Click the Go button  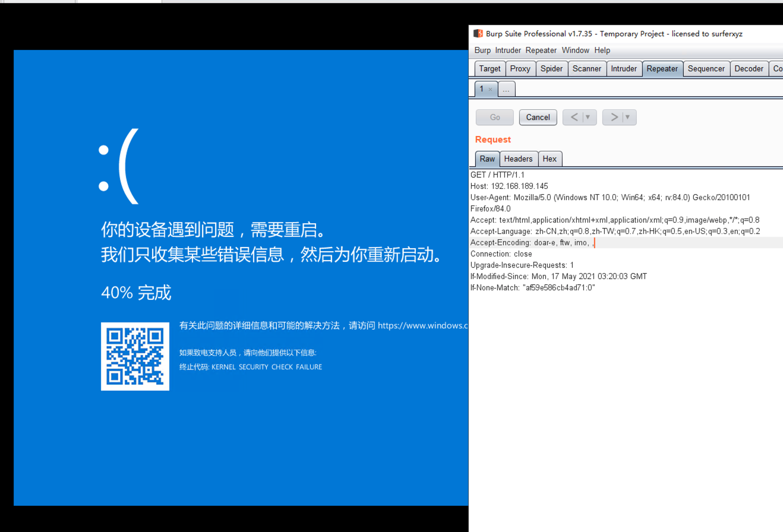click(x=495, y=118)
